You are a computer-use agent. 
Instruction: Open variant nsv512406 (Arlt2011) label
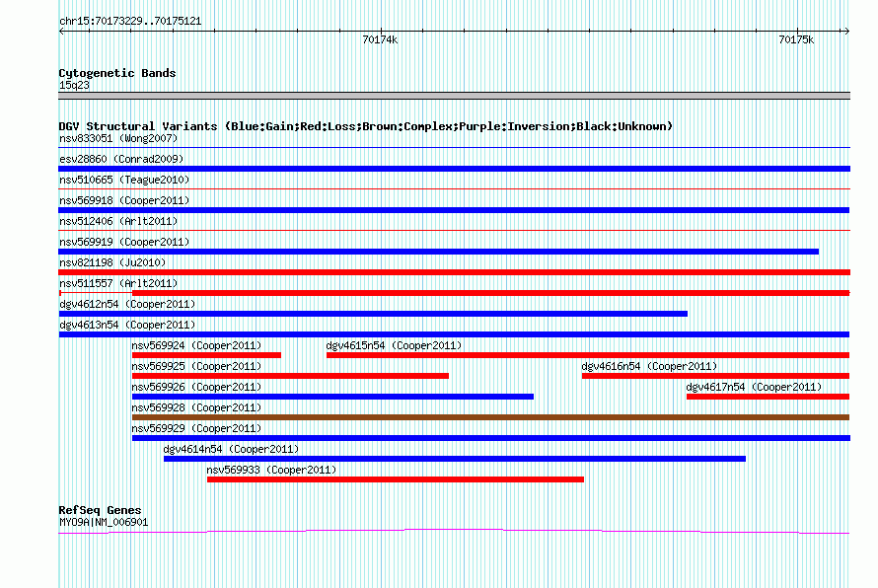click(x=118, y=221)
